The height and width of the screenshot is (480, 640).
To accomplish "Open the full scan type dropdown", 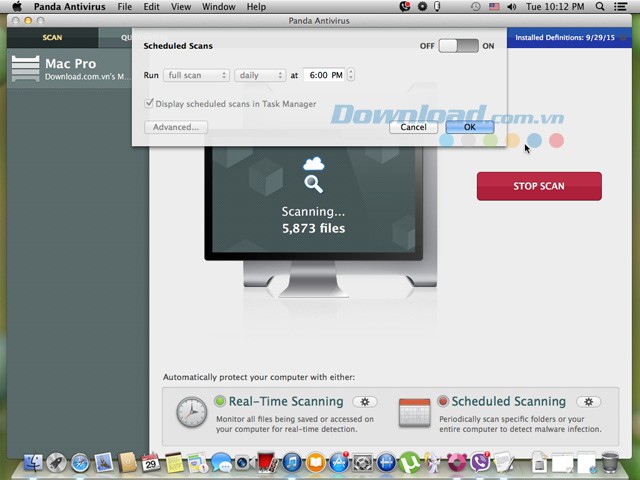I will (197, 75).
